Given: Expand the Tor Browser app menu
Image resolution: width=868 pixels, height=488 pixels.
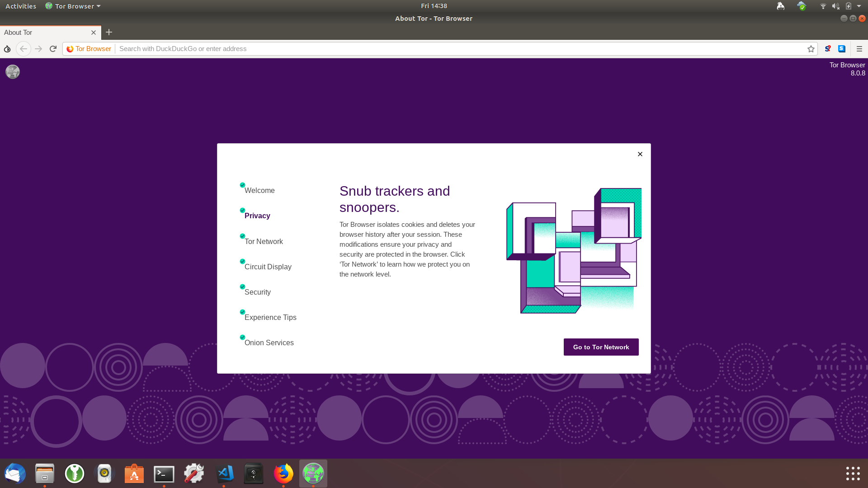Looking at the screenshot, I should click(73, 6).
